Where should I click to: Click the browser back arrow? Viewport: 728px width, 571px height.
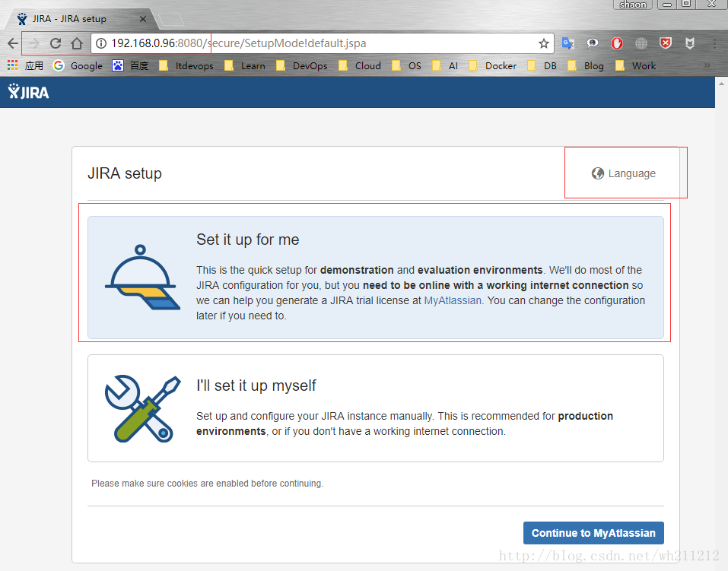pyautogui.click(x=13, y=43)
